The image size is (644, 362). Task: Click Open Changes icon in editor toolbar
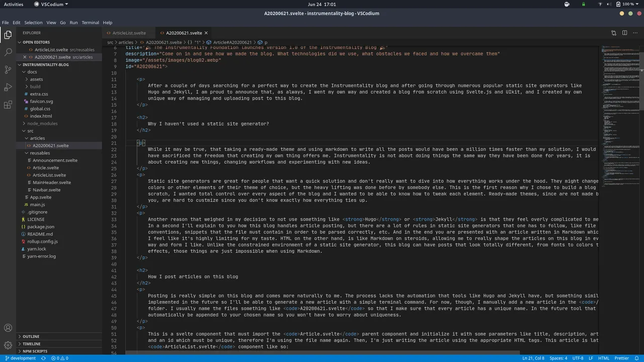click(614, 33)
